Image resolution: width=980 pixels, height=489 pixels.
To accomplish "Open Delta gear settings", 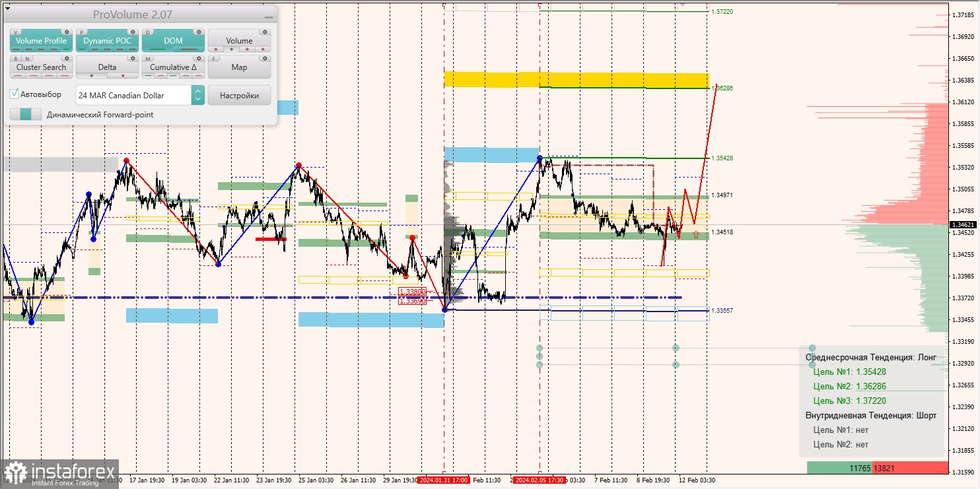I will 132,58.
